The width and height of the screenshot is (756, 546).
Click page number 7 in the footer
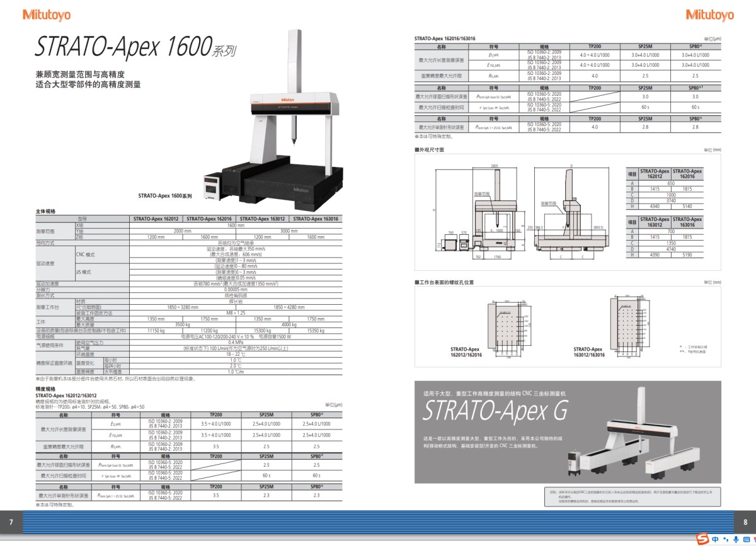click(11, 521)
